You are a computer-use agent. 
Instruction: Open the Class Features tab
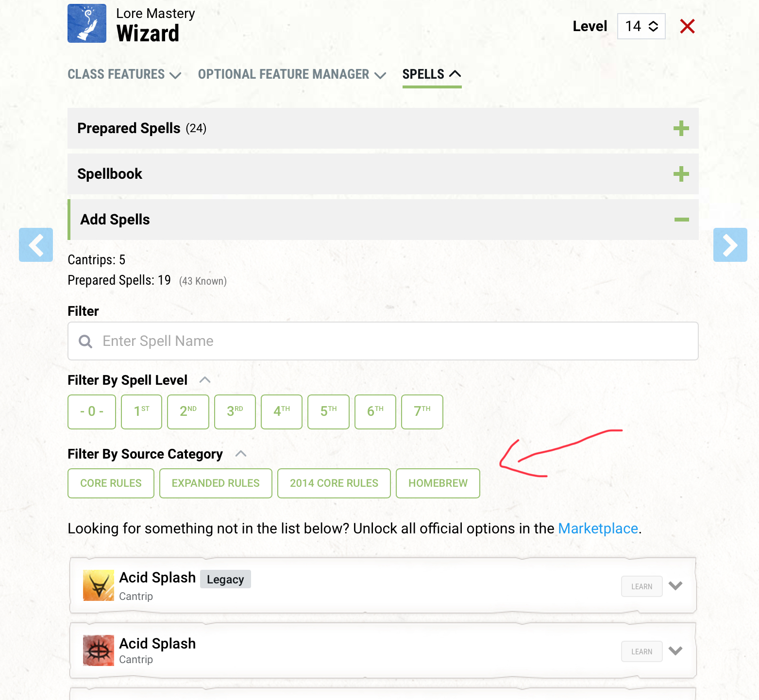click(x=124, y=74)
